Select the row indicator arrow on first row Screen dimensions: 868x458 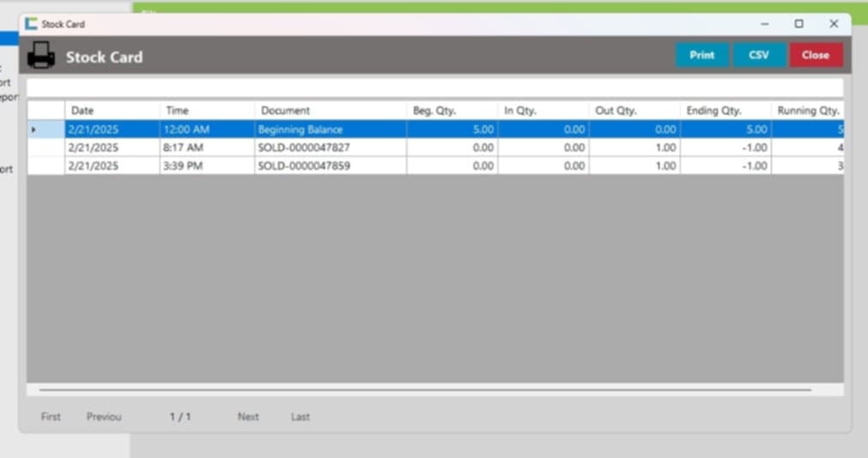[33, 130]
